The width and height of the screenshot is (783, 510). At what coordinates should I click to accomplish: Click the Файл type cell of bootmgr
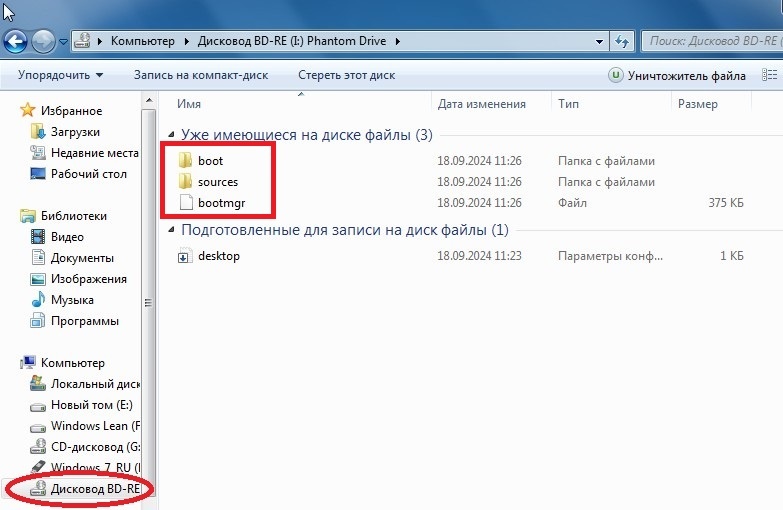[572, 203]
